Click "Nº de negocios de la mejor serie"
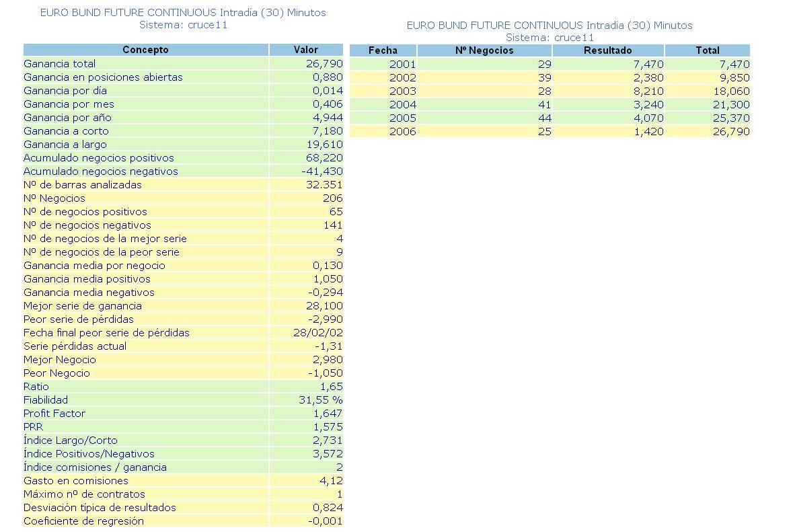This screenshot has height=532, width=793. 105,238
